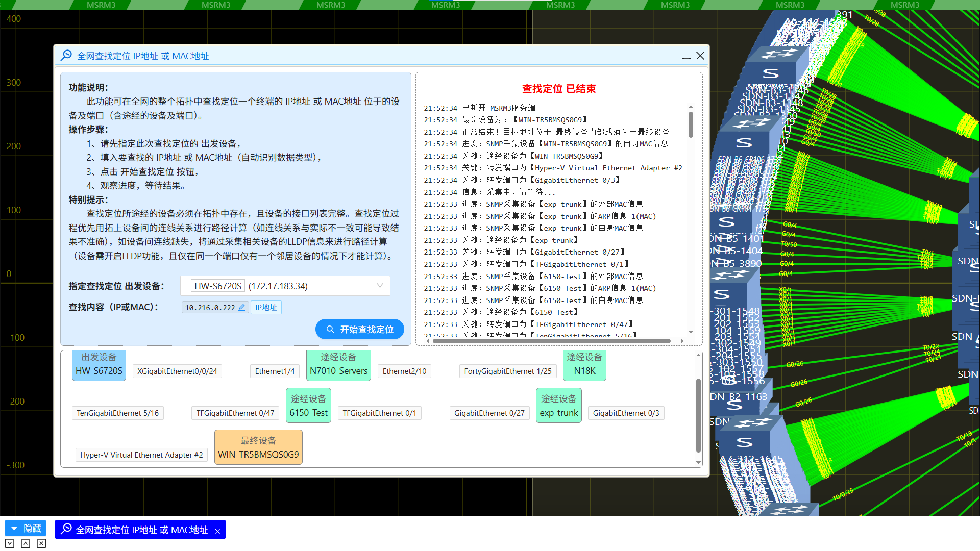
Task: Click the down-chevron box below 隐藏 button
Action: click(10, 543)
